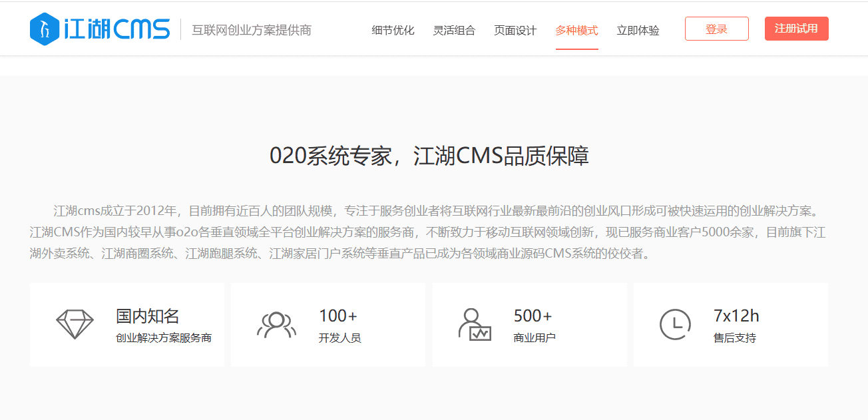Select the 国内知名 card title

[148, 315]
